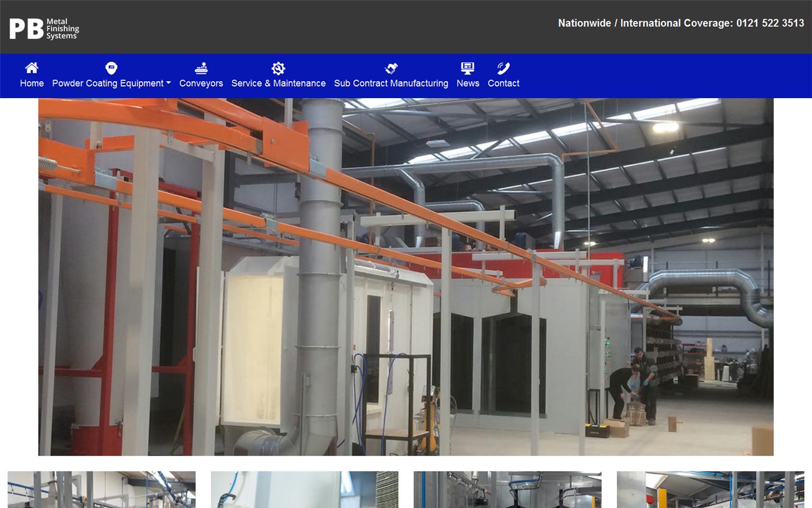
Task: Open the rightmost gallery thumbnail
Action: (710, 490)
